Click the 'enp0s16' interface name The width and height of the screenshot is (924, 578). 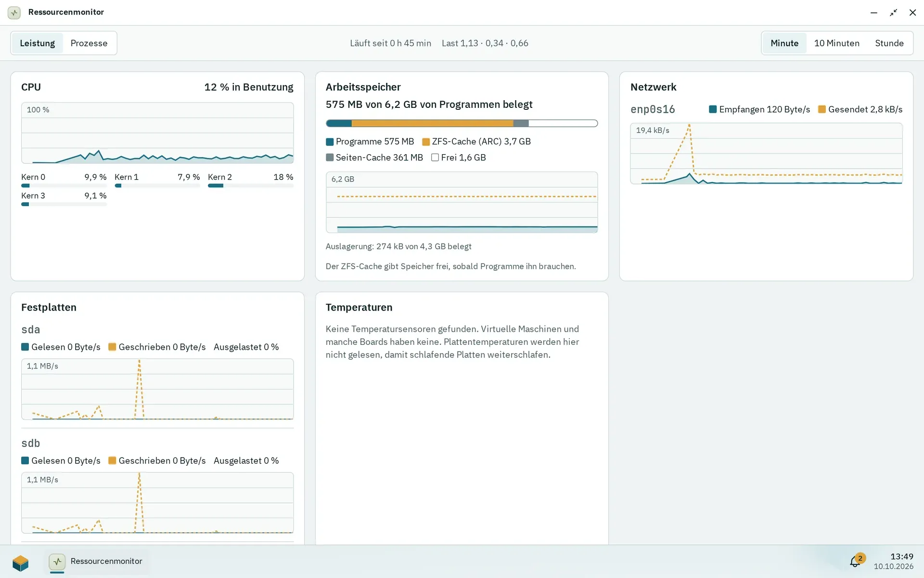[653, 109]
